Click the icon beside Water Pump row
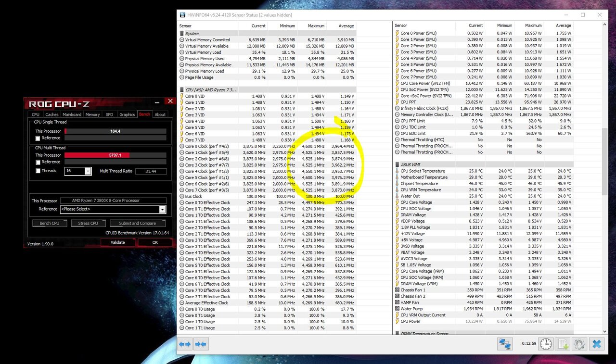The height and width of the screenshot is (364, 616). click(x=397, y=309)
